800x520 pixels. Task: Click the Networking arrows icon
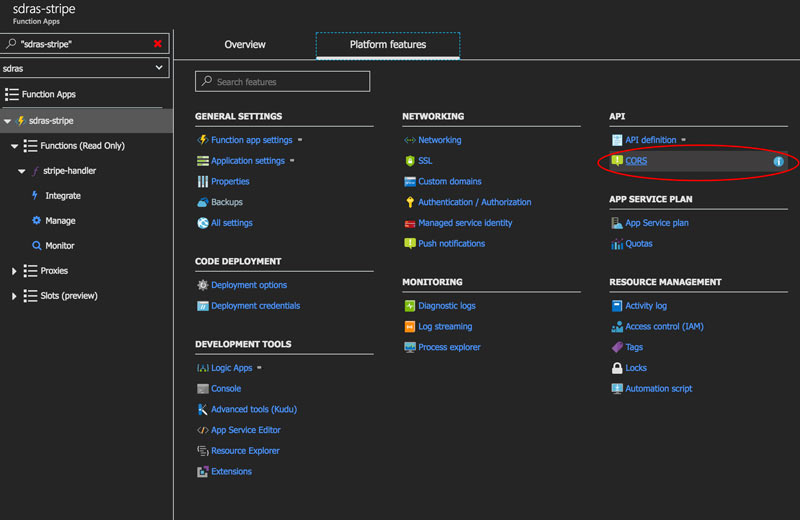pyautogui.click(x=410, y=140)
